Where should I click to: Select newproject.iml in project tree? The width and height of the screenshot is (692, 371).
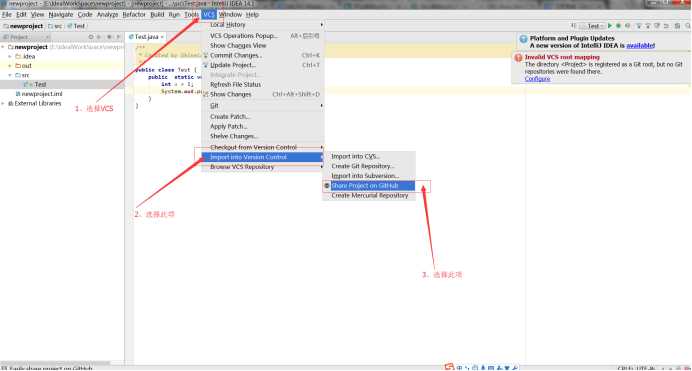tap(41, 94)
